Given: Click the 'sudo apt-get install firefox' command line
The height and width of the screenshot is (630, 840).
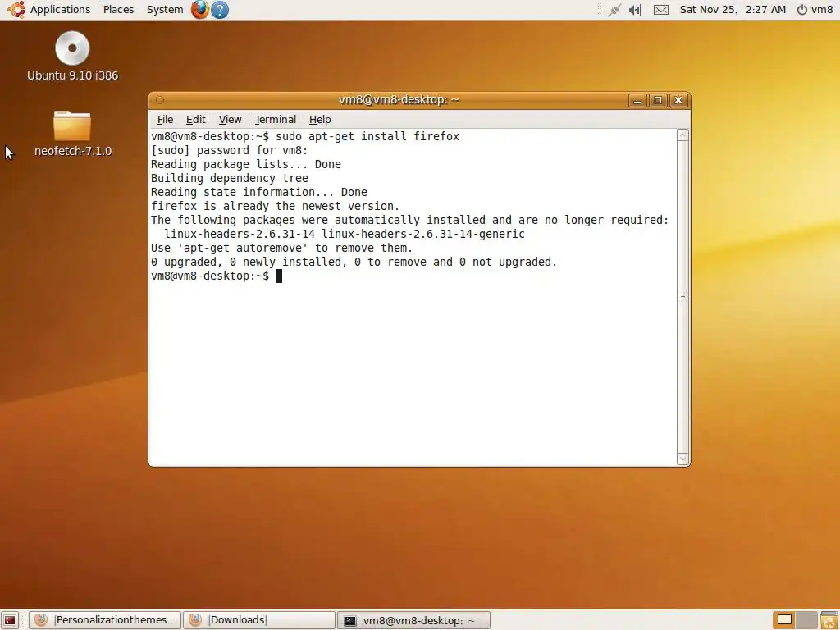Looking at the screenshot, I should (367, 136).
